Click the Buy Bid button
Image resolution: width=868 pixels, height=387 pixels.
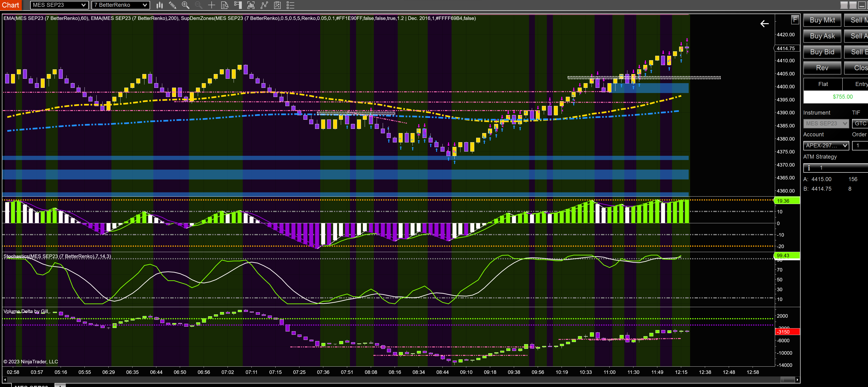(x=822, y=52)
